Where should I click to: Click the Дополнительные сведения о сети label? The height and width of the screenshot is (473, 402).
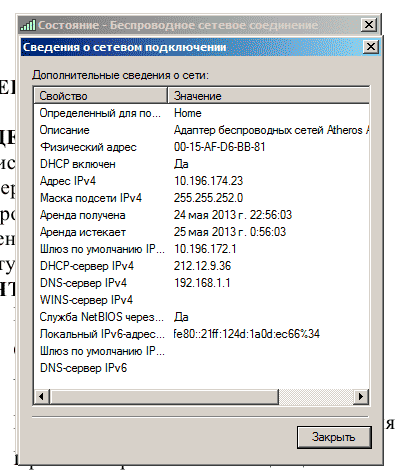(x=120, y=75)
